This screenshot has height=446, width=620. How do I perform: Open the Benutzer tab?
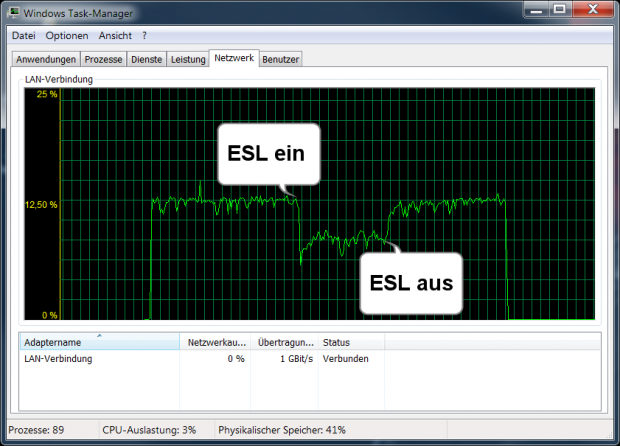pos(280,59)
